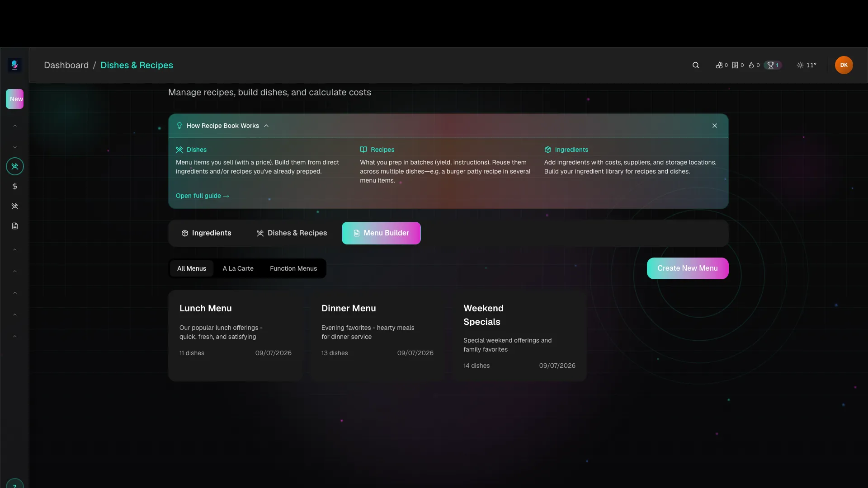Open the Dinner Menu card
The image size is (868, 488).
(x=377, y=336)
